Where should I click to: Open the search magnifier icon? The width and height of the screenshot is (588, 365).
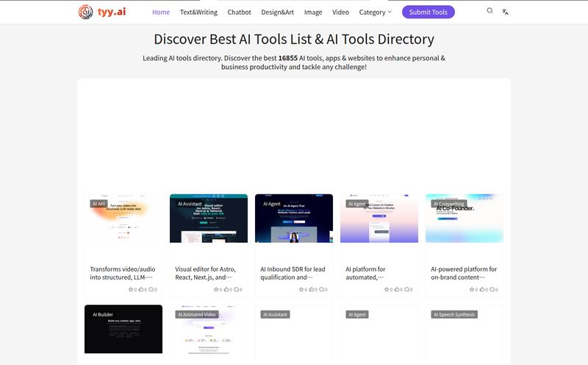tap(490, 11)
